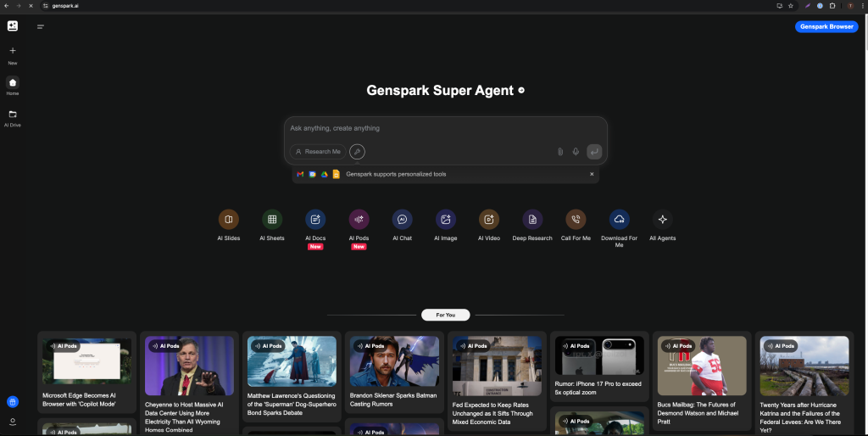Open the AI Image generator
This screenshot has height=436, width=868.
point(446,220)
